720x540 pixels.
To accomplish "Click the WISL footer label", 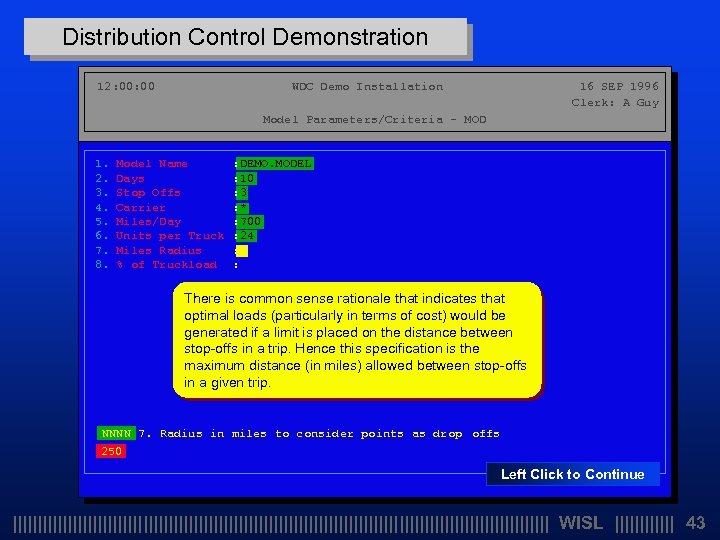I will click(x=580, y=523).
